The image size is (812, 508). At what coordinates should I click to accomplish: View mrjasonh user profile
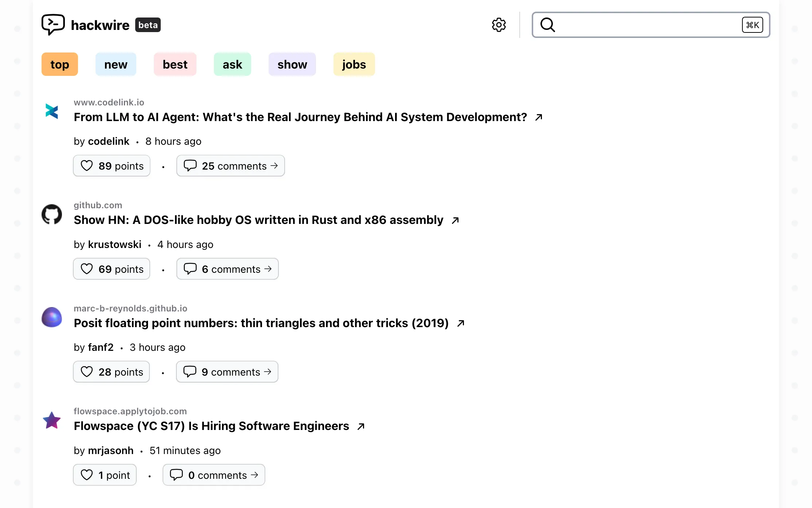110,450
